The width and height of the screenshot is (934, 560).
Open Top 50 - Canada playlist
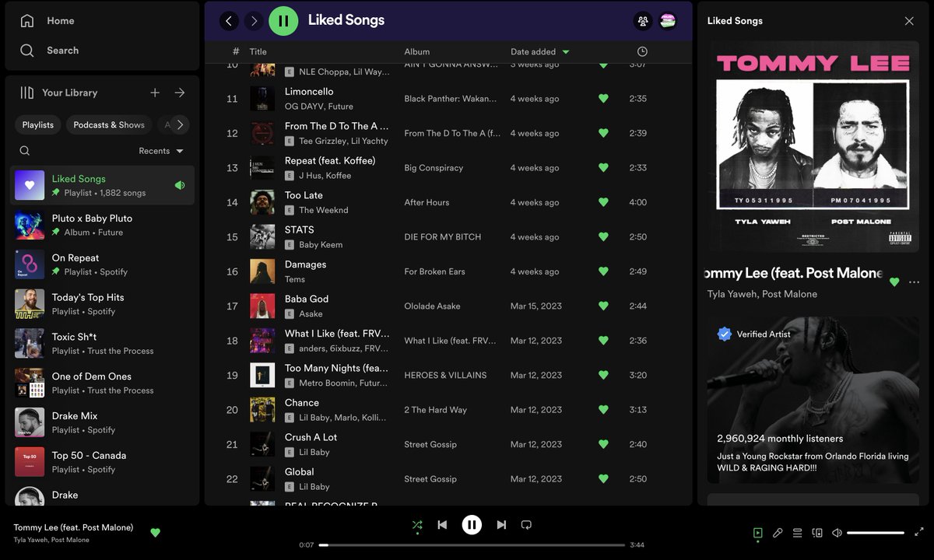tap(102, 462)
